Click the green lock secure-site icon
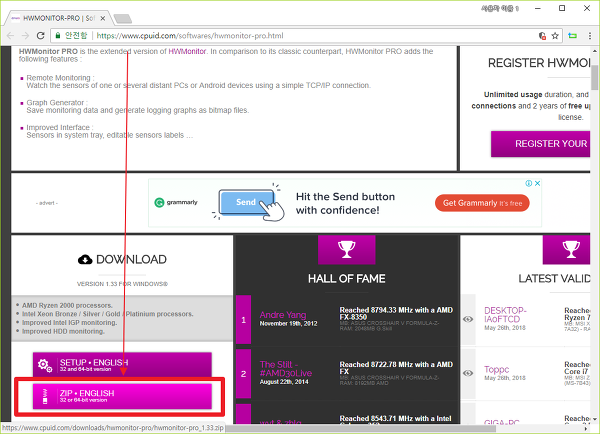600x434 pixels. 58,36
